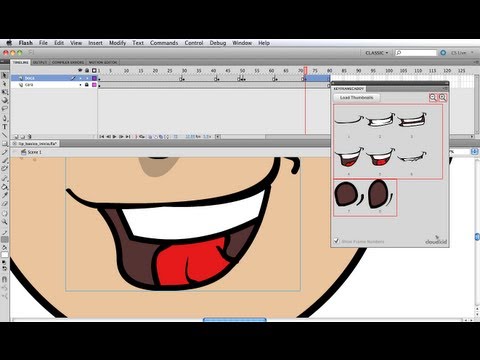
Task: Hide the Cara layer visibility dot
Action: click(80, 85)
